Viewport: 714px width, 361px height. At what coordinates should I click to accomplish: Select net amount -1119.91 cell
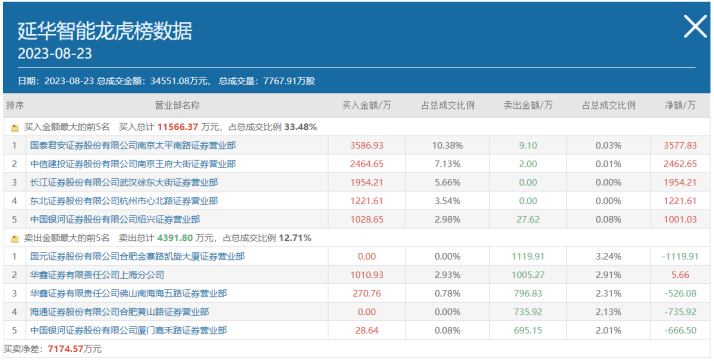tap(680, 257)
